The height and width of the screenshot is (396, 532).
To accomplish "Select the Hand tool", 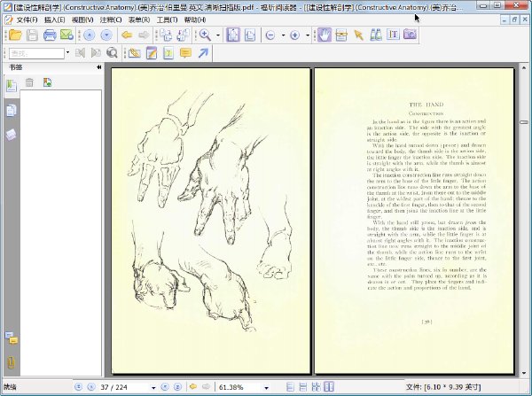I will pyautogui.click(x=325, y=35).
